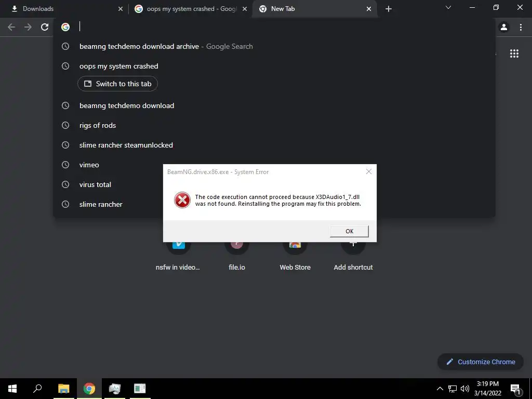Click the Google icon in address bar
The height and width of the screenshot is (399, 532).
[65, 27]
